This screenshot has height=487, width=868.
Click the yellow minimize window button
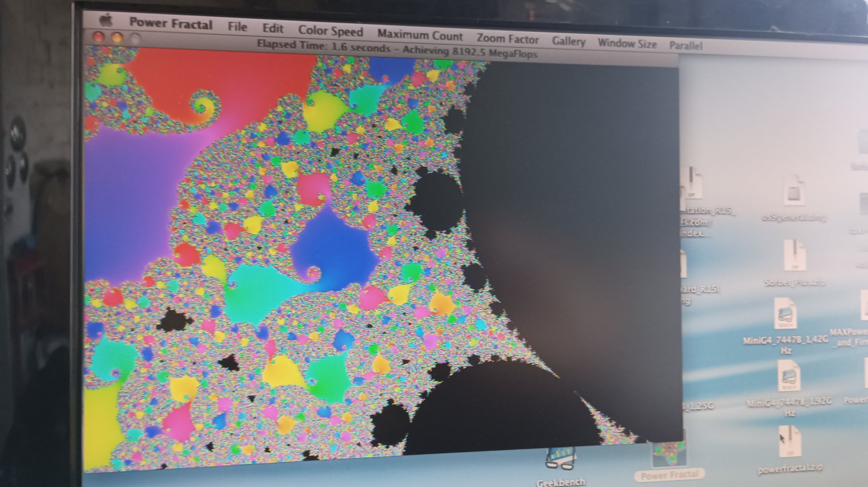117,38
